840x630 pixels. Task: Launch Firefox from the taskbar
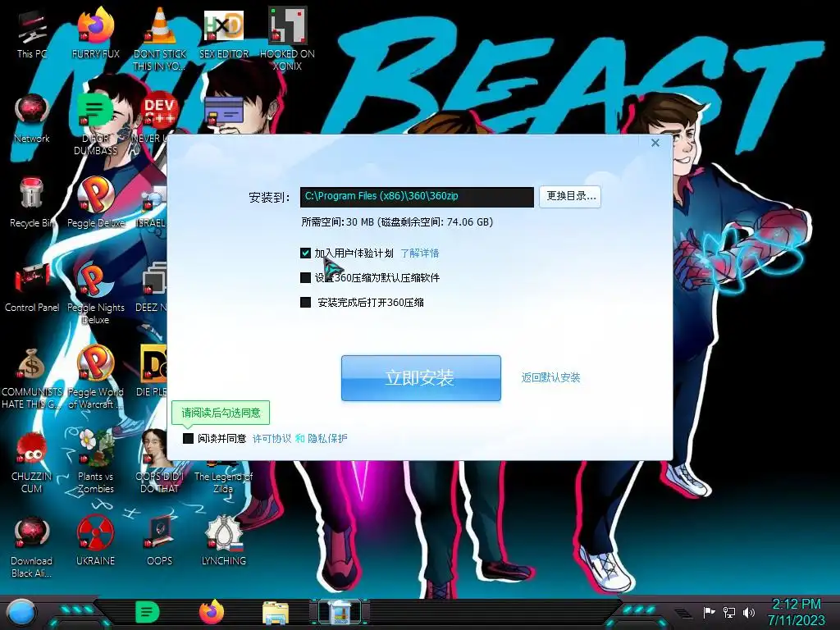point(212,612)
